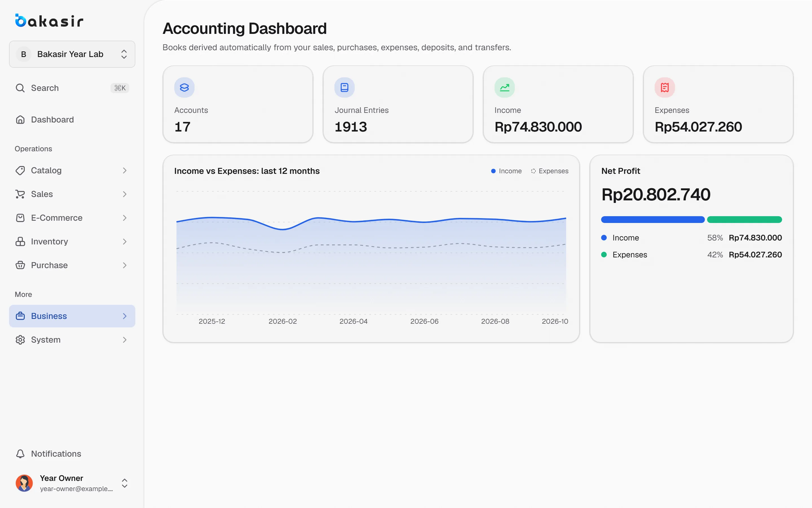This screenshot has width=812, height=508.
Task: Open the Inventory menu item
Action: pos(72,242)
